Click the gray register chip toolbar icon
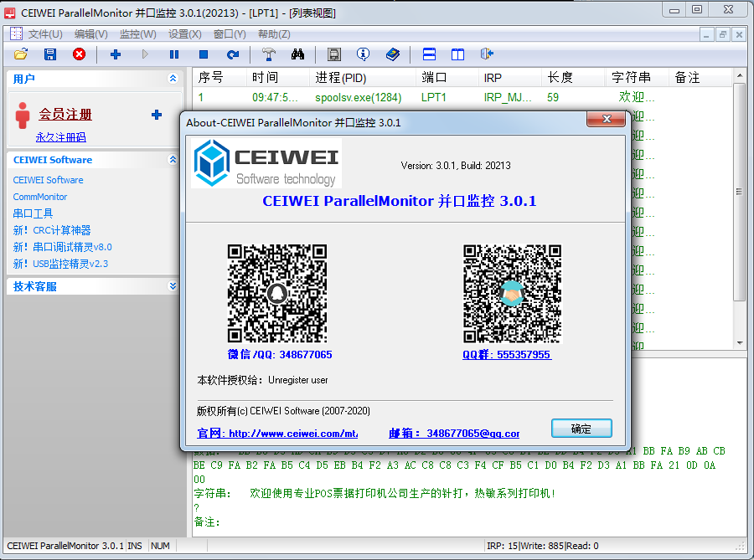The height and width of the screenshot is (560, 754). [x=333, y=54]
